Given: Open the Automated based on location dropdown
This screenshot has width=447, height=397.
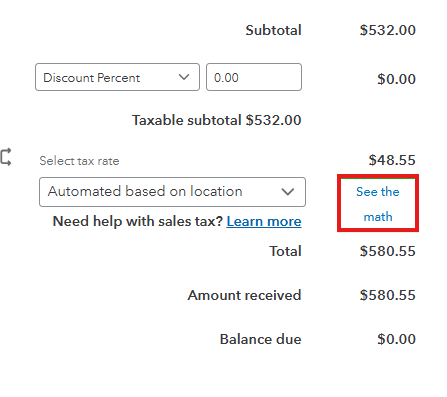Looking at the screenshot, I should click(172, 192).
